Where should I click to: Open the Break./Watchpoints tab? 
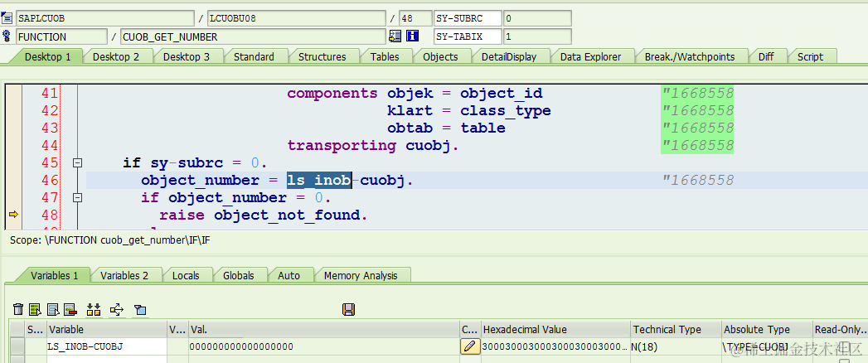(690, 56)
